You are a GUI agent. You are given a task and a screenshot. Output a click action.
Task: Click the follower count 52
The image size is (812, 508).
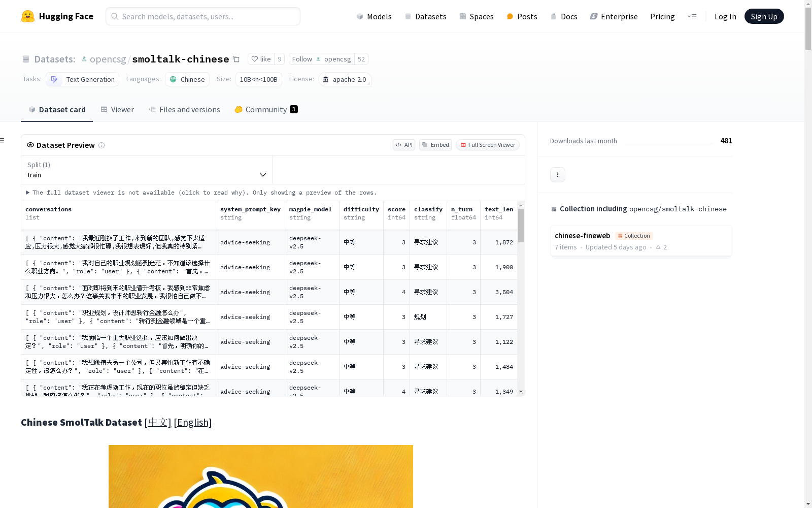pos(361,59)
